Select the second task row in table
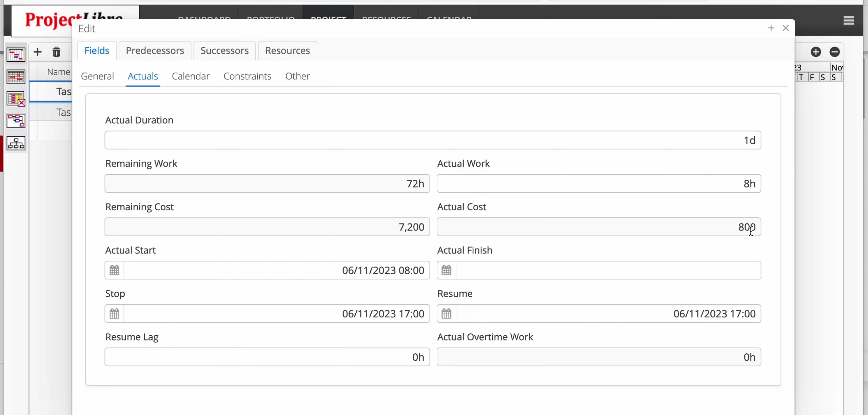This screenshot has height=415, width=868. 51,112
